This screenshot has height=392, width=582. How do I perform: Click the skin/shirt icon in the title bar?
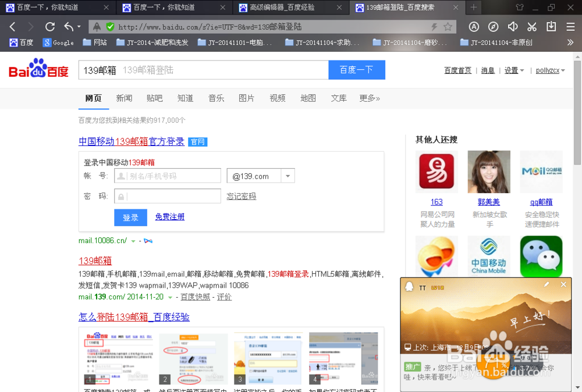pos(520,8)
